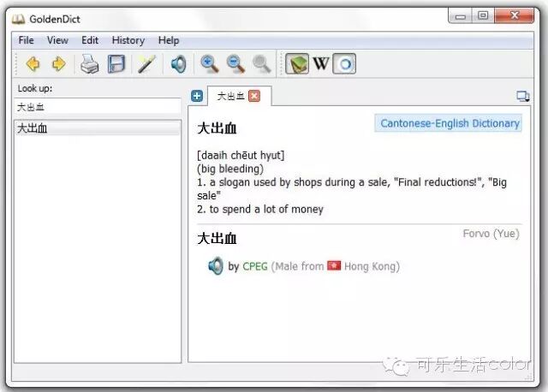Click the GoldenDict book icon in title bar
The width and height of the screenshot is (548, 392).
18,19
